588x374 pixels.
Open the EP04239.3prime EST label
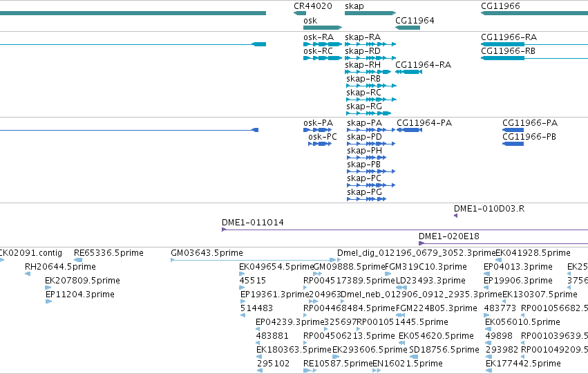click(x=290, y=322)
